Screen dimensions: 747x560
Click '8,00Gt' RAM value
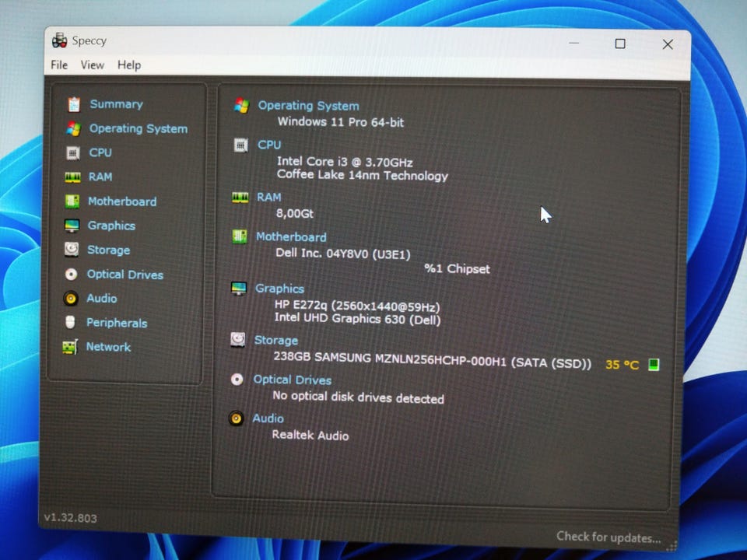[x=295, y=213]
